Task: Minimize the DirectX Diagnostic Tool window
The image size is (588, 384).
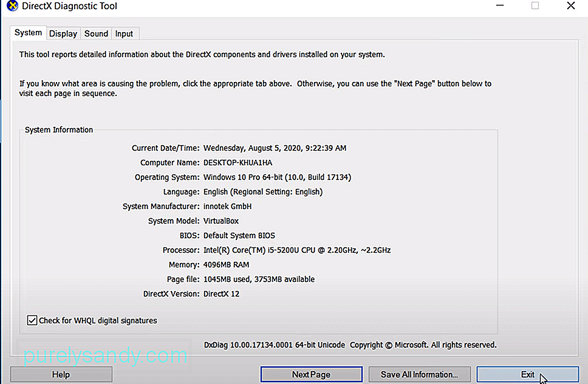Action: click(x=500, y=5)
